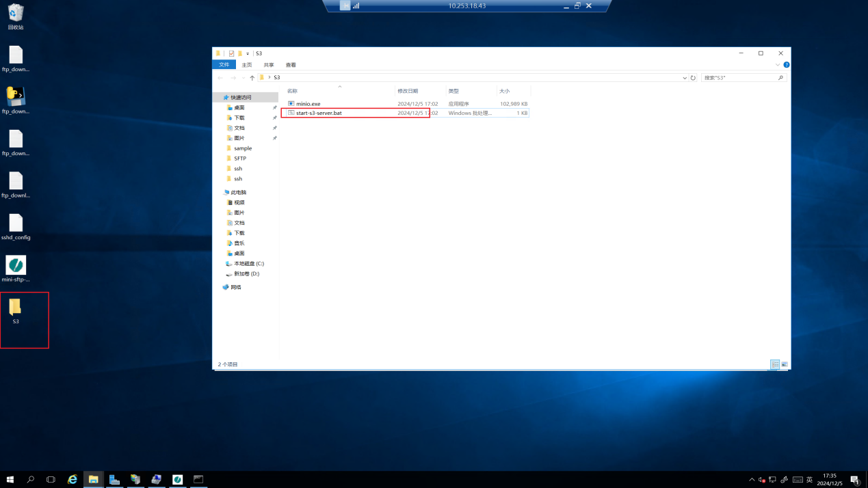Select 下载 under 快速访问
The image size is (868, 488).
coord(239,118)
